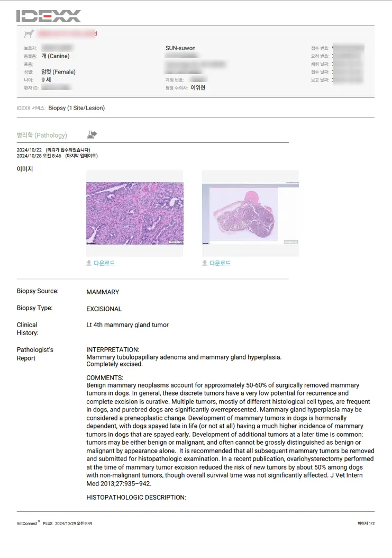Click the page 1/2 indicator
Screen dimensions: 392x558
tap(366, 524)
